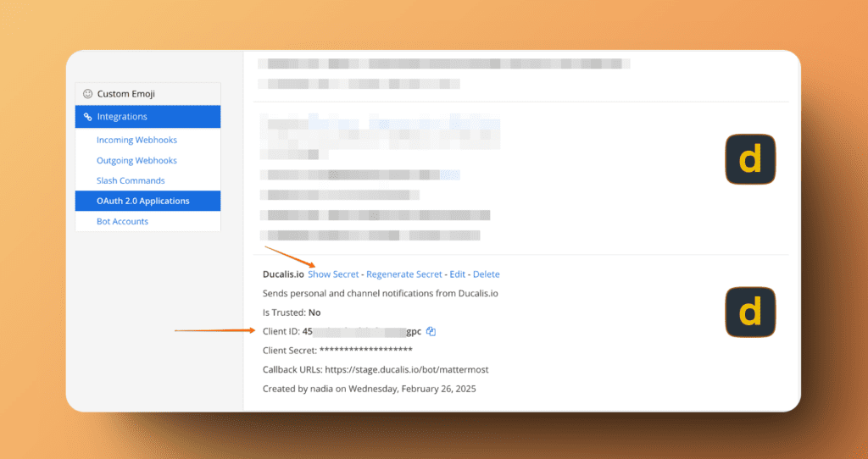Click the lower Ducalis app logo beside Ducalis.io
The width and height of the screenshot is (868, 459).
750,312
